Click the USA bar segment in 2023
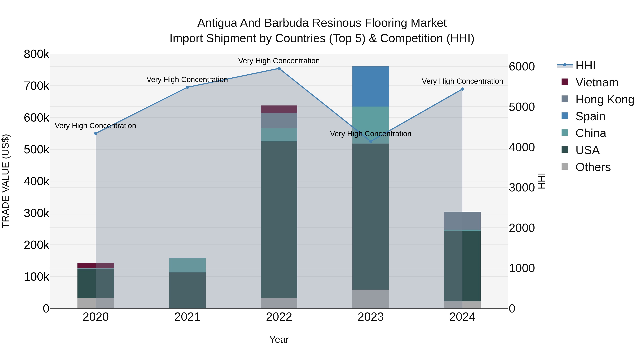The width and height of the screenshot is (644, 362). (371, 217)
